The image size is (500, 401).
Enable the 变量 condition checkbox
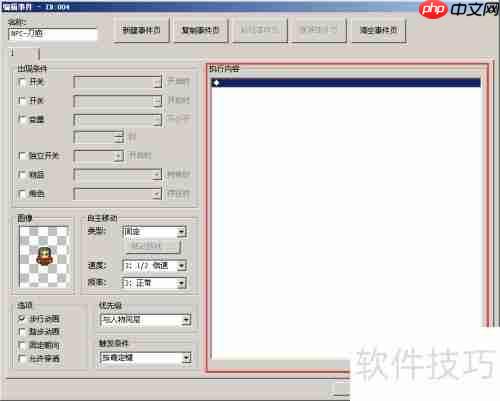click(x=22, y=119)
